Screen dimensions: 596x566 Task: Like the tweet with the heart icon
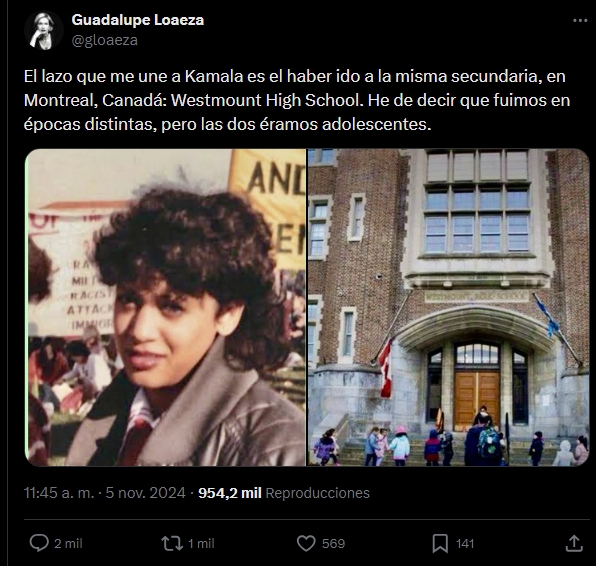[306, 543]
